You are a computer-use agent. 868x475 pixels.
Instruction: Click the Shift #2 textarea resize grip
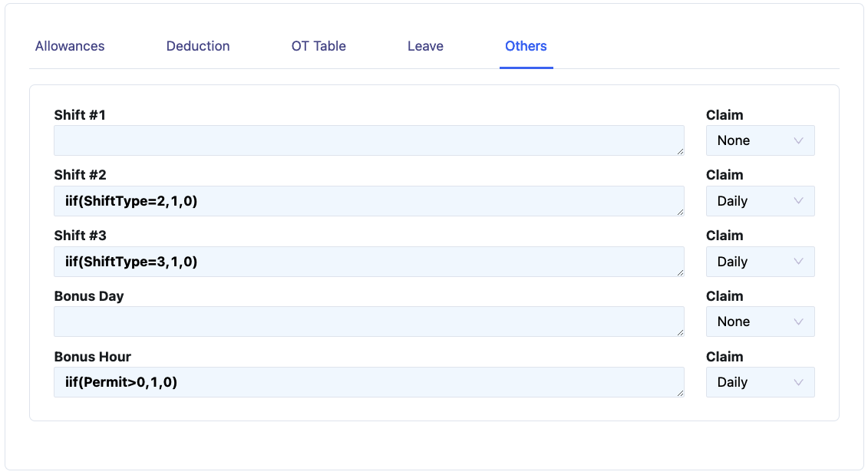click(680, 212)
